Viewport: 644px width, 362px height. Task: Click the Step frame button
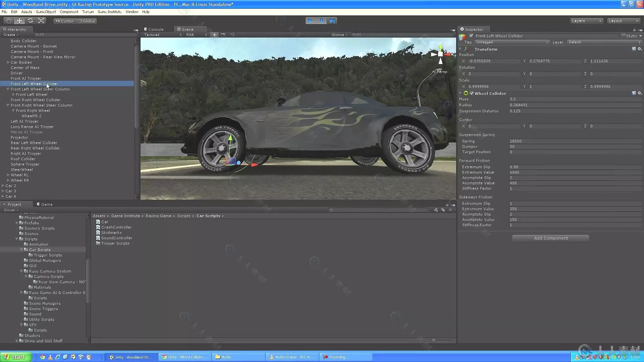point(332,21)
